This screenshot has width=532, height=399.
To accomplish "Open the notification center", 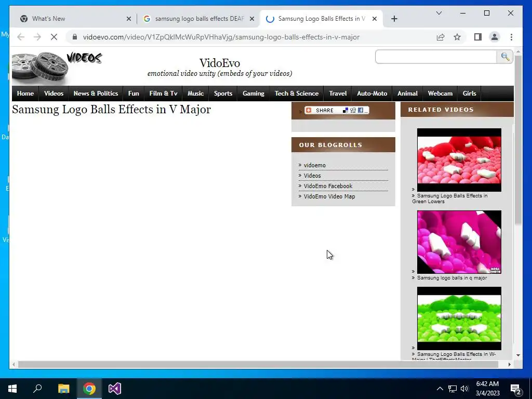I will [516, 389].
